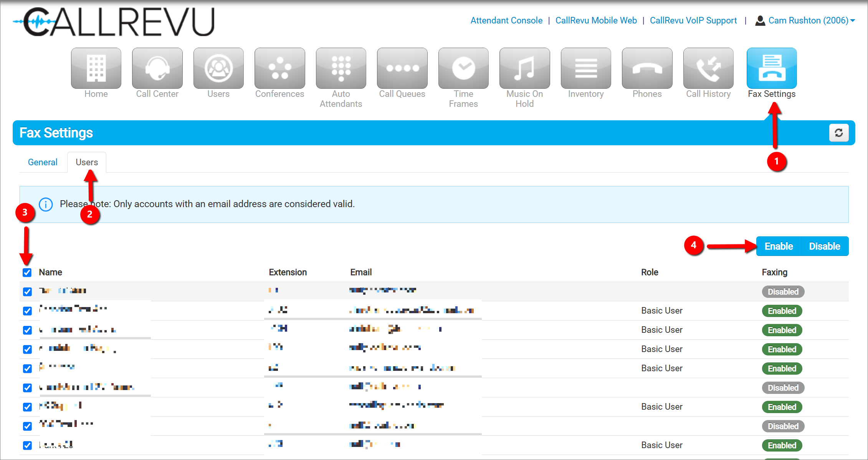Image resolution: width=868 pixels, height=460 pixels.
Task: Uncheck the eighth user row checkbox
Action: tap(27, 426)
